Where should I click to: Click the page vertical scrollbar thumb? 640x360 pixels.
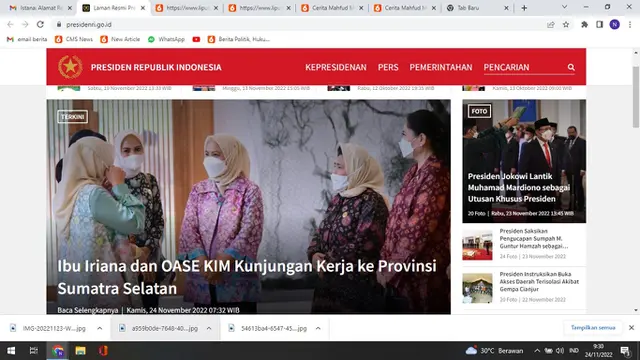pos(636,97)
